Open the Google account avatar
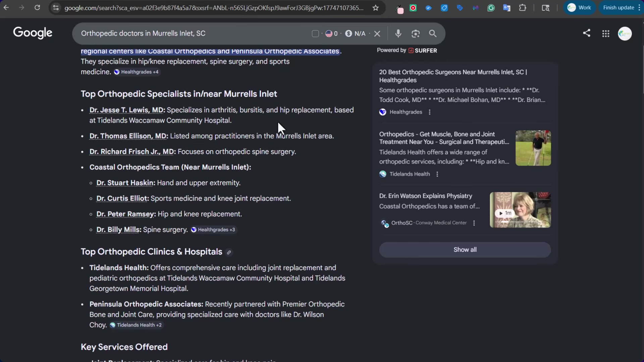Screen dimensions: 644x362 (625, 34)
